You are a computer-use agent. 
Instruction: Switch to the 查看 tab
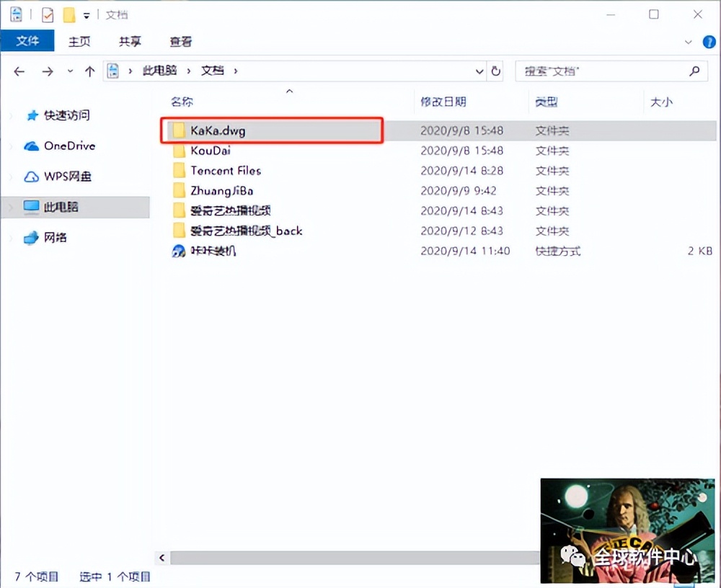point(180,41)
